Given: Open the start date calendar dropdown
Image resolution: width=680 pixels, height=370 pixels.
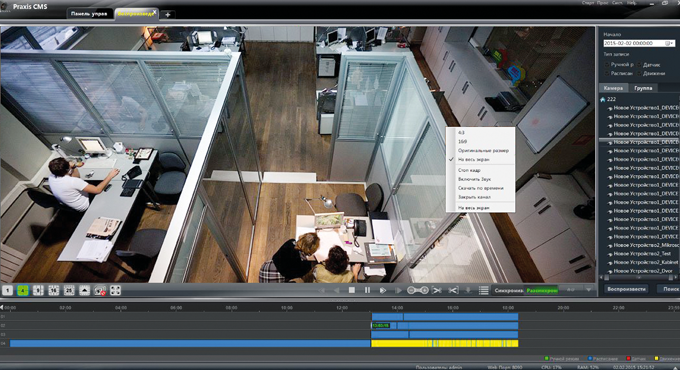Looking at the screenshot, I should click(x=669, y=43).
